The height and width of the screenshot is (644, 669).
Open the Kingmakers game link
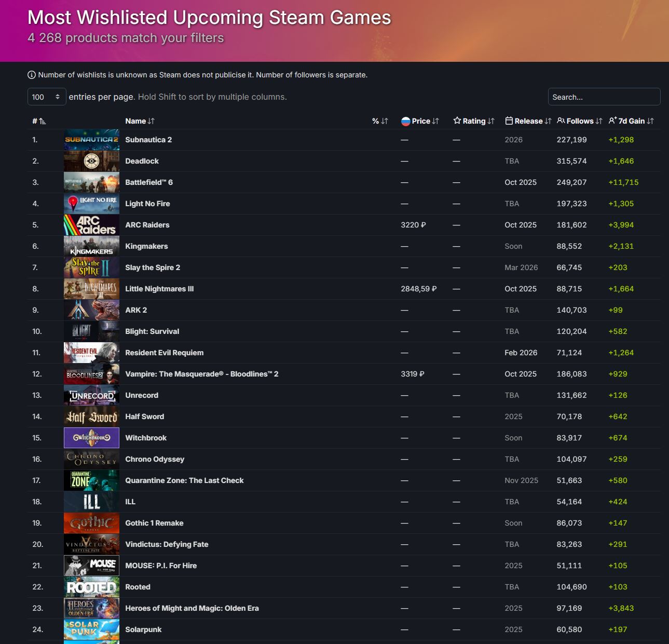click(146, 246)
